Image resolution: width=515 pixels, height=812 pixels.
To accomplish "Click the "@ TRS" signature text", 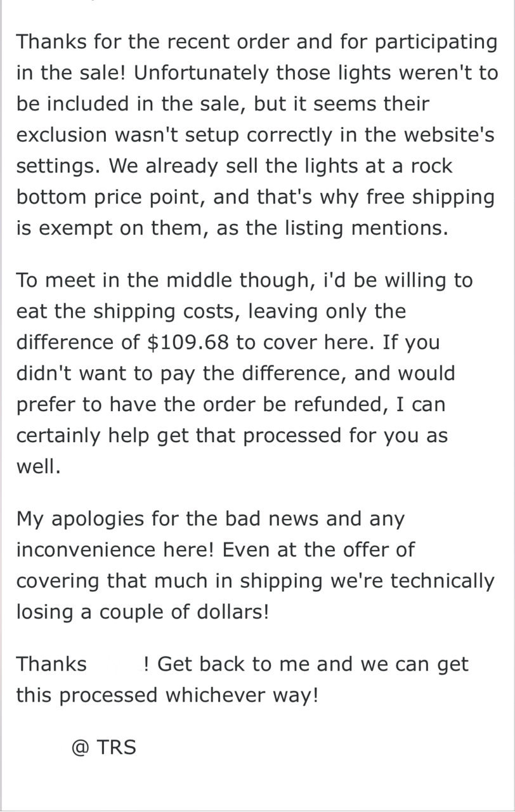I will point(104,747).
